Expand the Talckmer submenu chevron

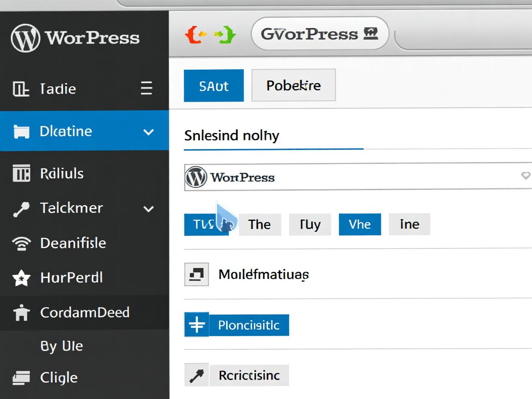coord(148,209)
